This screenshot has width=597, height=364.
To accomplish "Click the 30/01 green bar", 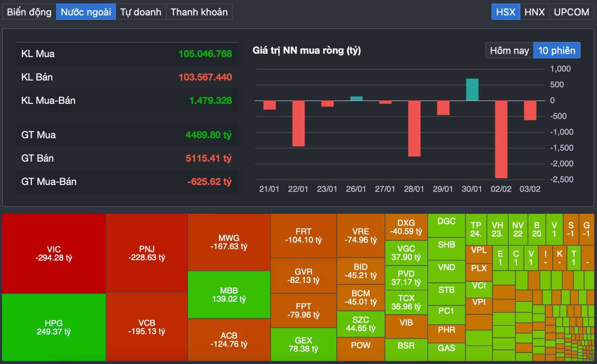I will click(472, 90).
